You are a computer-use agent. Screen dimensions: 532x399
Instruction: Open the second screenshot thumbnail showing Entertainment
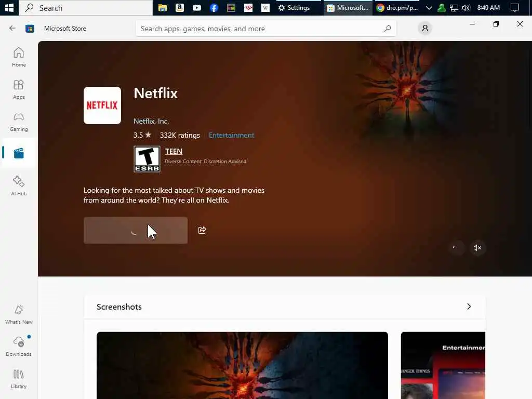point(443,365)
